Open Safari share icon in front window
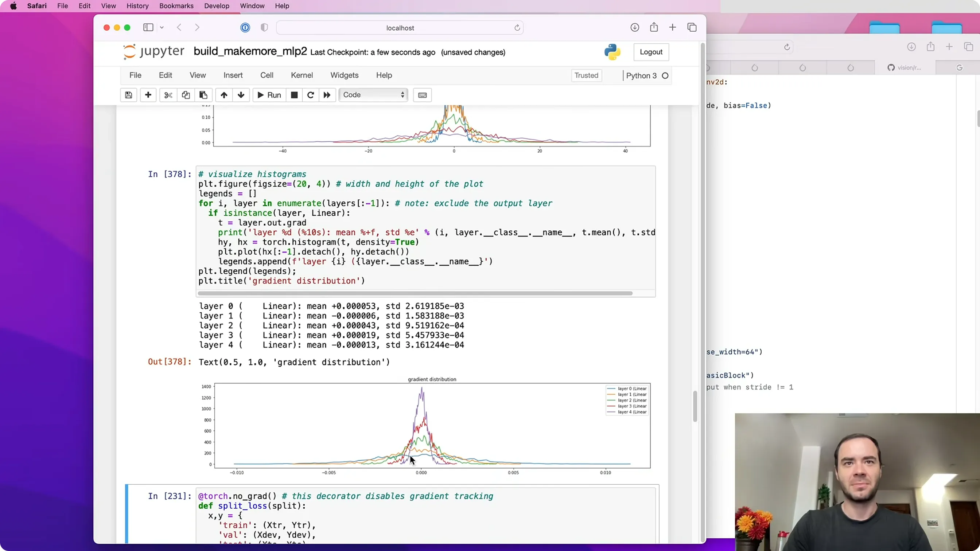980x551 pixels. [654, 27]
